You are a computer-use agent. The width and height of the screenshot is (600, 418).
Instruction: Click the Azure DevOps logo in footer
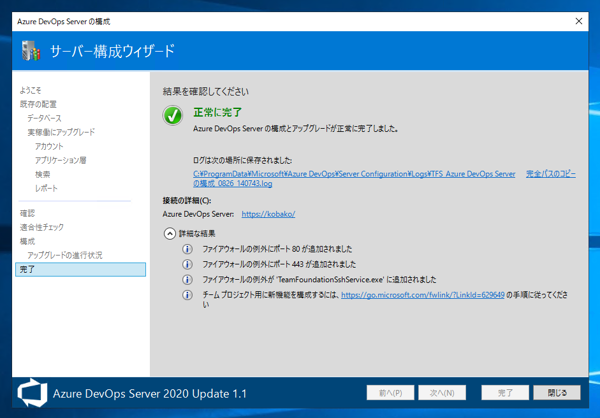point(33,393)
